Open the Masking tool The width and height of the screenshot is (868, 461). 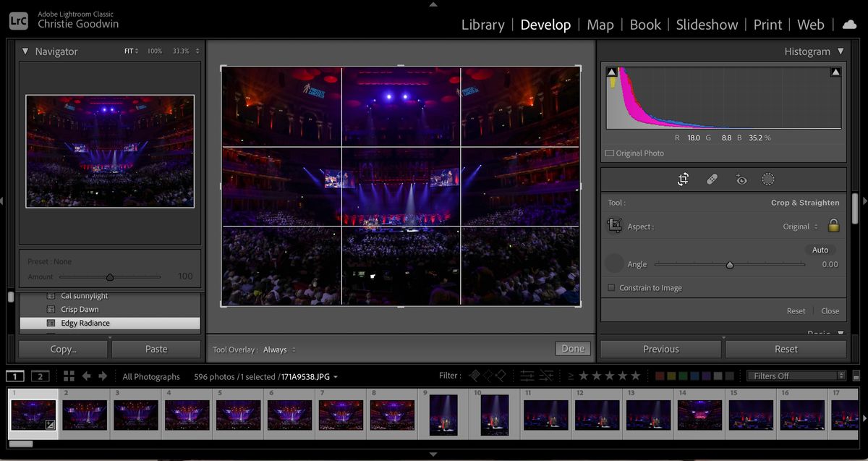768,179
